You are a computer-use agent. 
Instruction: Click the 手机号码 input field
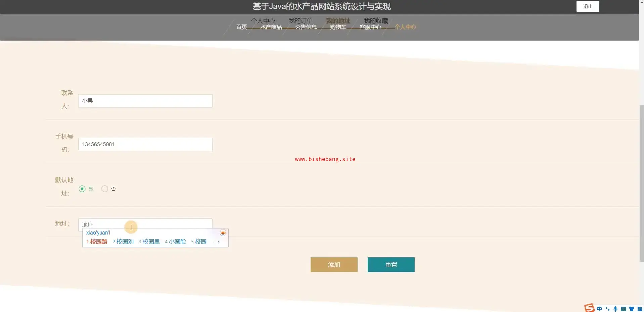pyautogui.click(x=145, y=145)
